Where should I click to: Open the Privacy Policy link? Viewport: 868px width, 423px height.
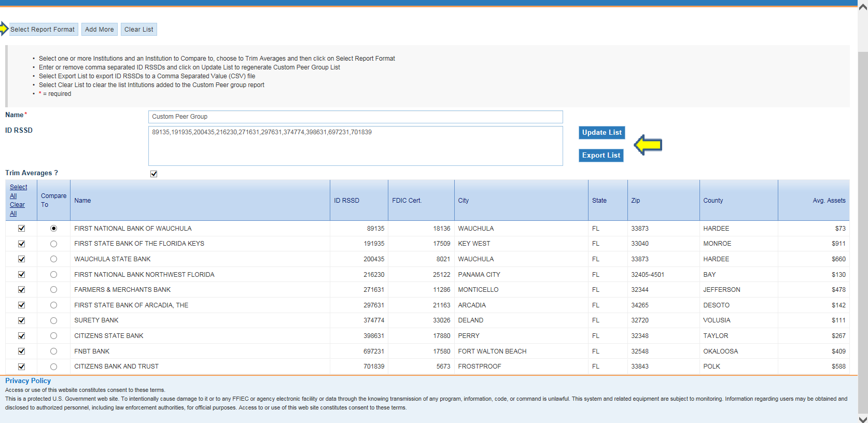point(28,381)
